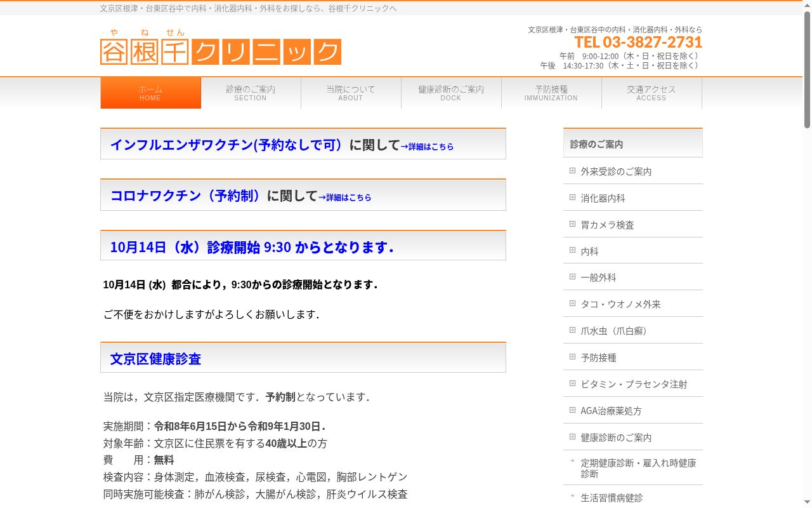Click the bullet icon beside 胃カメラ検査

(572, 224)
